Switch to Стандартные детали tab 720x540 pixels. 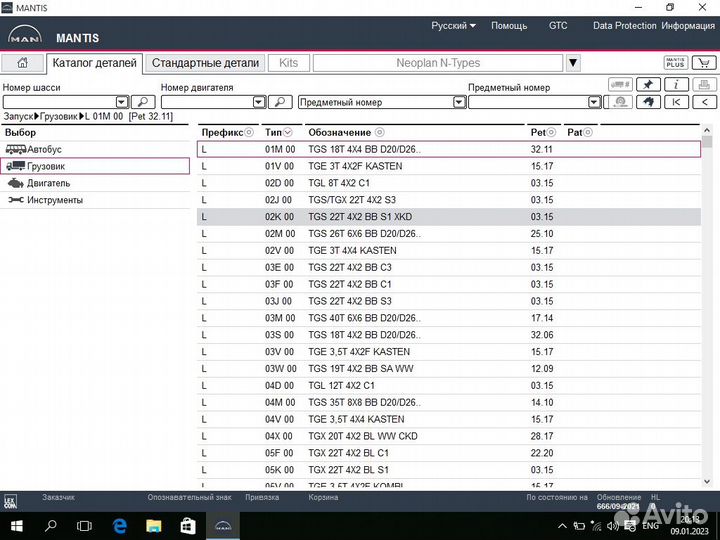coord(205,63)
